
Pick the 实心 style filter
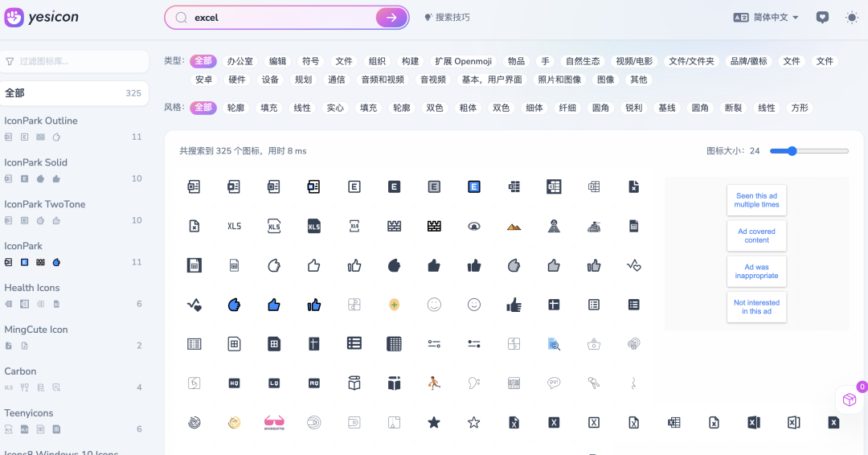[x=335, y=108]
